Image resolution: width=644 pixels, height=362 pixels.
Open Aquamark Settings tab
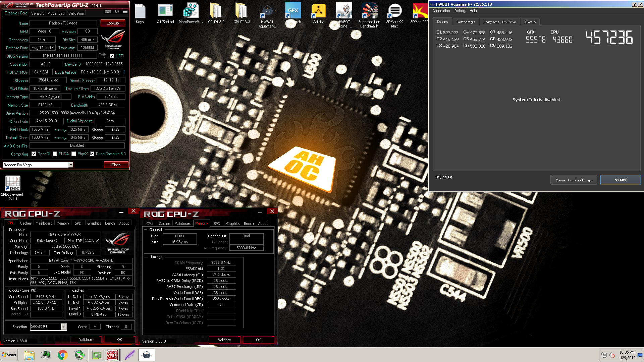tap(466, 22)
